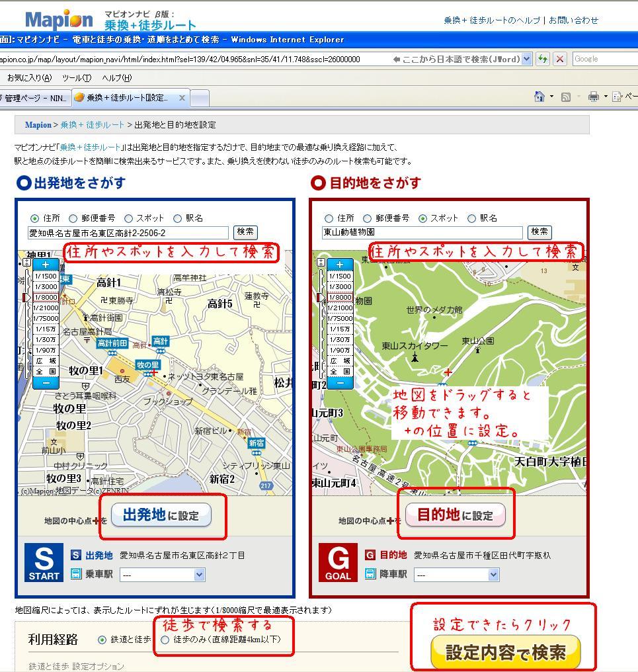Viewport: 638px width, 672px height.
Task: Click 設定内容で検索 button
Action: point(506,652)
